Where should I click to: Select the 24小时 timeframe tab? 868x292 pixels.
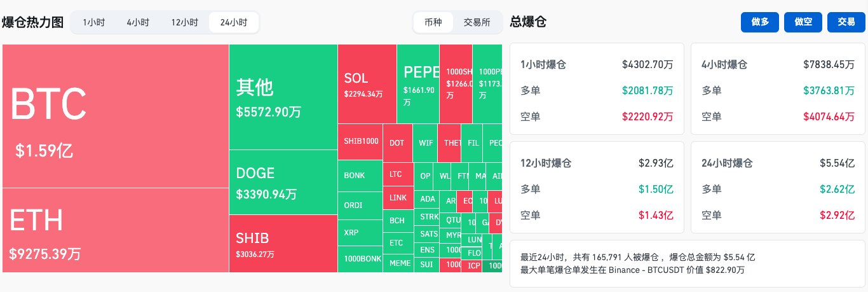233,22
